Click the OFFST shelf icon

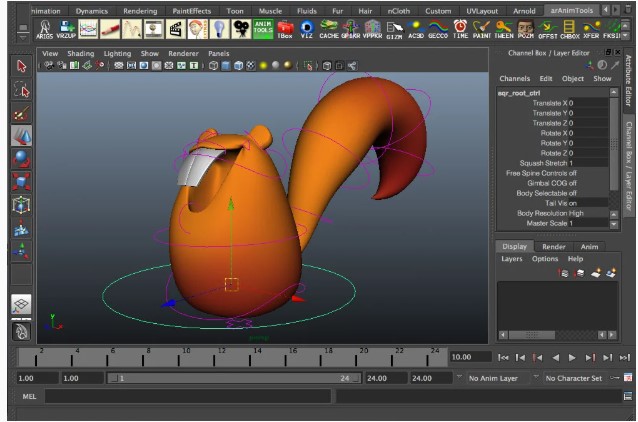548,29
